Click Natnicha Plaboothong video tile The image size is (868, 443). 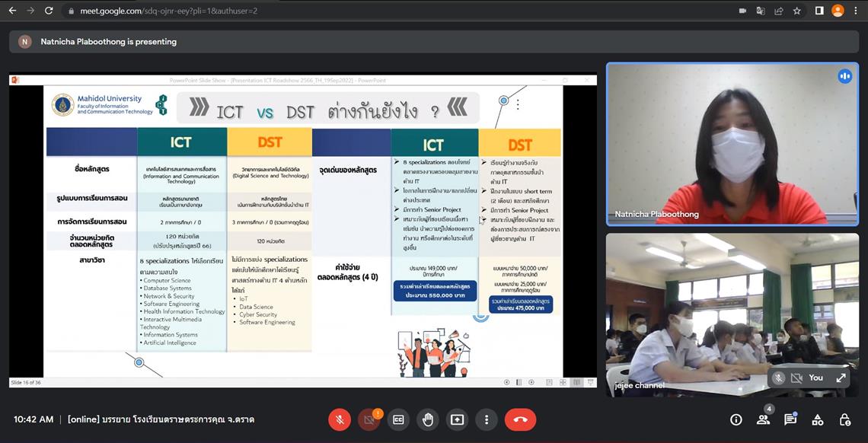tap(732, 145)
